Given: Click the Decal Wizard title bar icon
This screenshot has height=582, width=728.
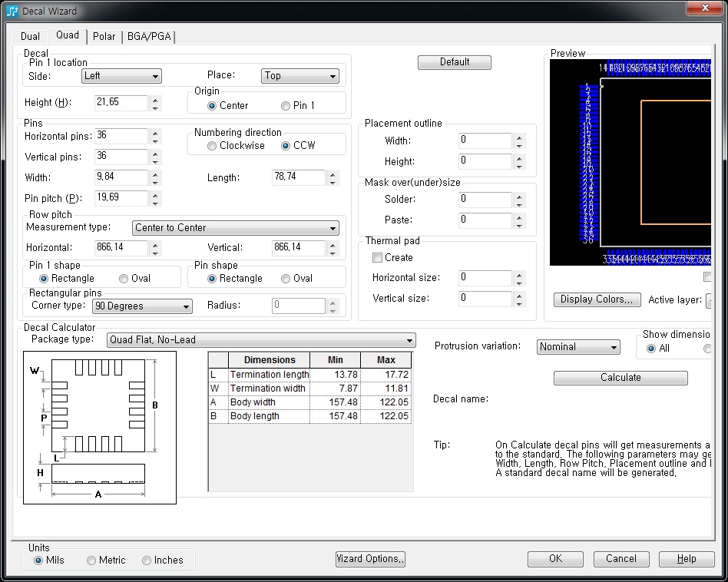Looking at the screenshot, I should (12, 11).
